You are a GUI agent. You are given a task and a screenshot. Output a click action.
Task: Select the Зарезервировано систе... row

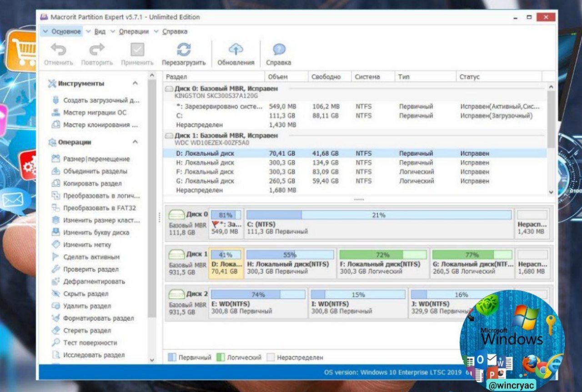[x=355, y=106]
